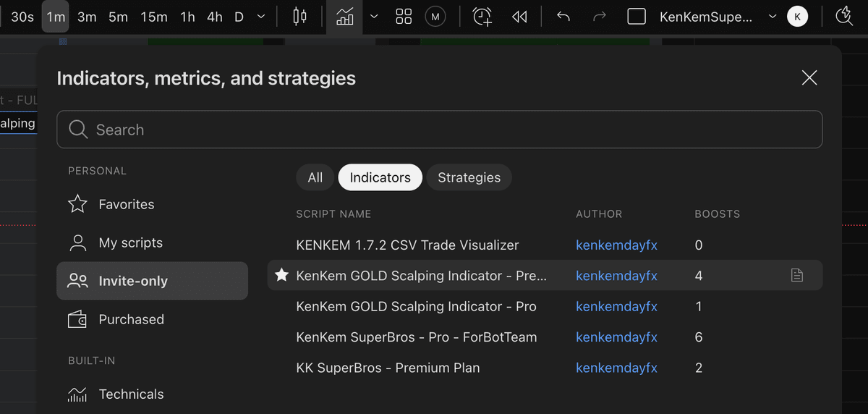This screenshot has height=414, width=868.
Task: Start bar replay with rewind icon
Action: 519,17
